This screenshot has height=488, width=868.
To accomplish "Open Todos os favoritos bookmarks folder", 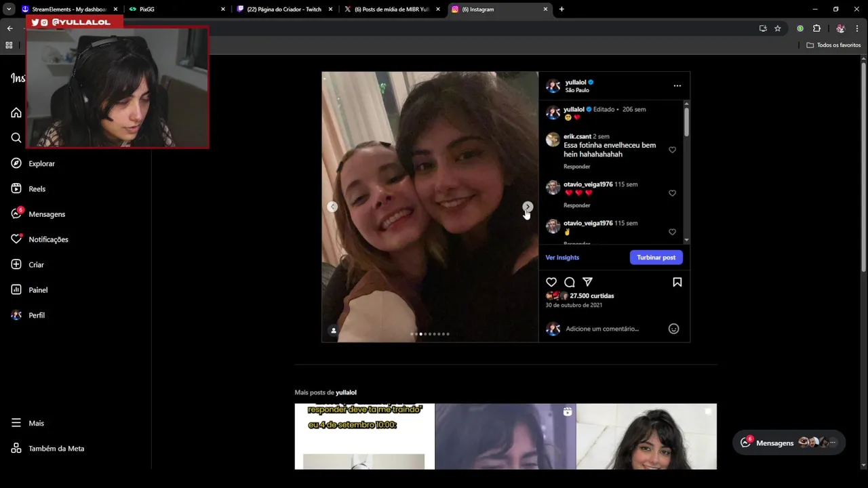I will pyautogui.click(x=833, y=45).
